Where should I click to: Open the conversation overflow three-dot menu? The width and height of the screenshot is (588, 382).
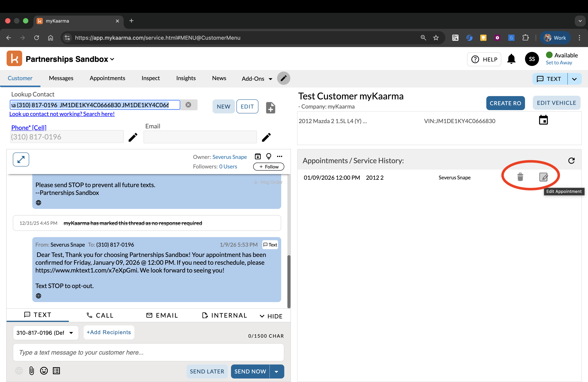pyautogui.click(x=280, y=156)
